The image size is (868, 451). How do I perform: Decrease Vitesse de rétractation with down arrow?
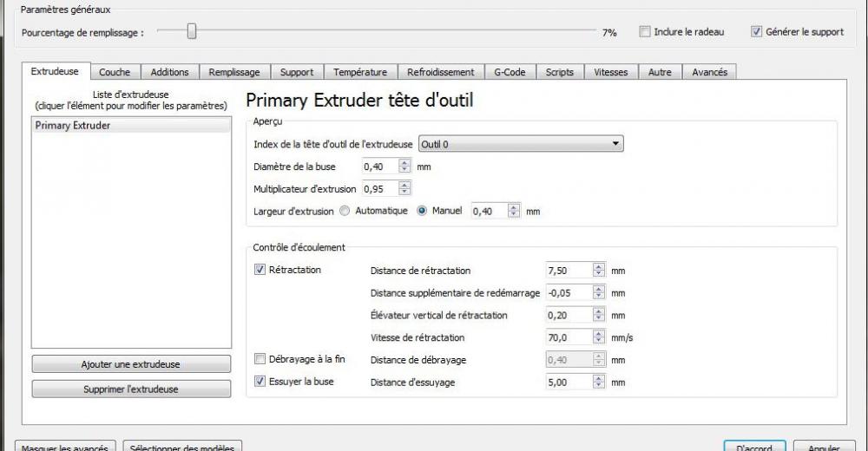(598, 341)
